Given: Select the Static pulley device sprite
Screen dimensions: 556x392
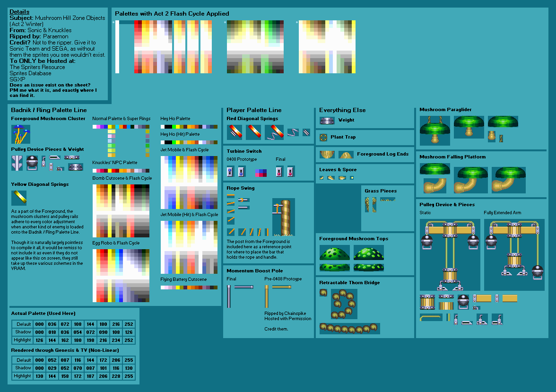Looking at the screenshot, I should pos(450,255).
